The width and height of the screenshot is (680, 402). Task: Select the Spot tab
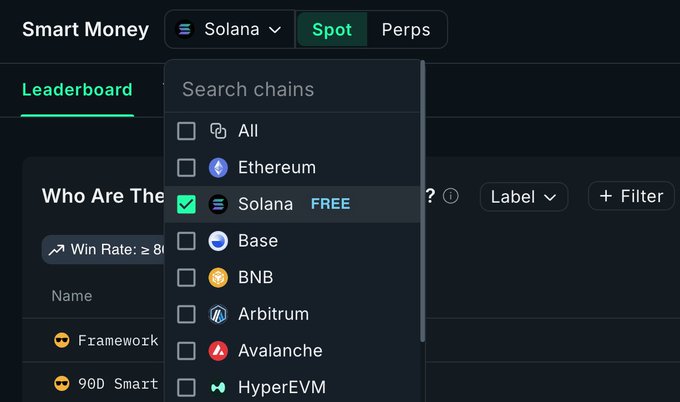332,30
